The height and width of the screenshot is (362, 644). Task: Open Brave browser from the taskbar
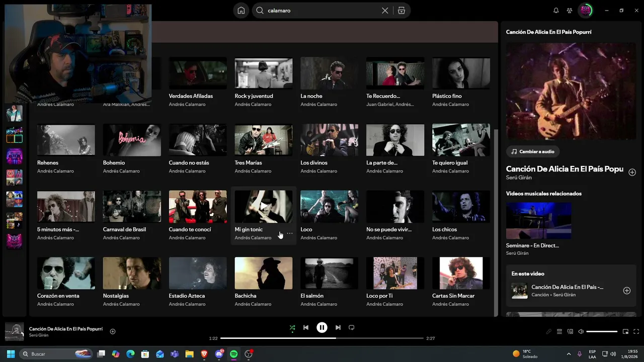pos(204,354)
